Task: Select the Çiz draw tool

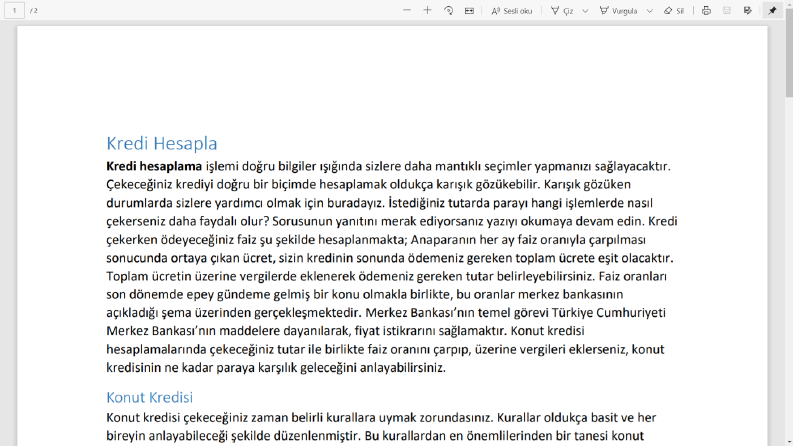Action: coord(562,10)
